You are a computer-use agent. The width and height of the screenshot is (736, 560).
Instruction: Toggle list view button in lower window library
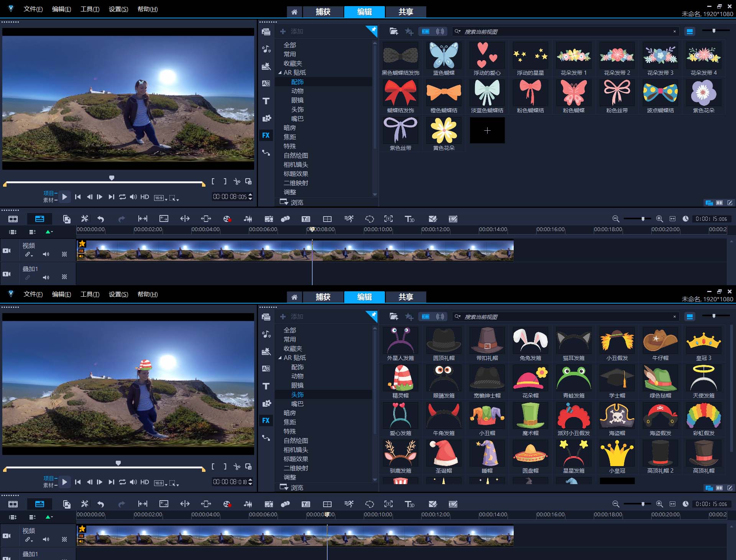[x=690, y=317]
